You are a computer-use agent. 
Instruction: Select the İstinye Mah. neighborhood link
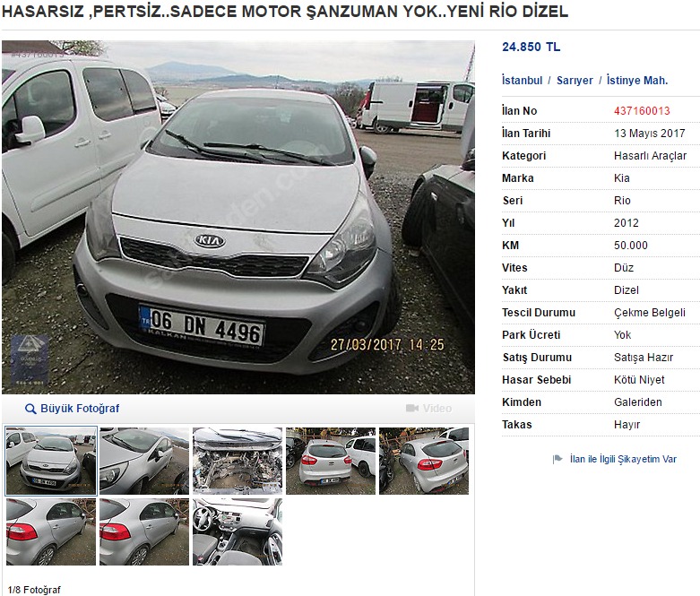click(637, 81)
